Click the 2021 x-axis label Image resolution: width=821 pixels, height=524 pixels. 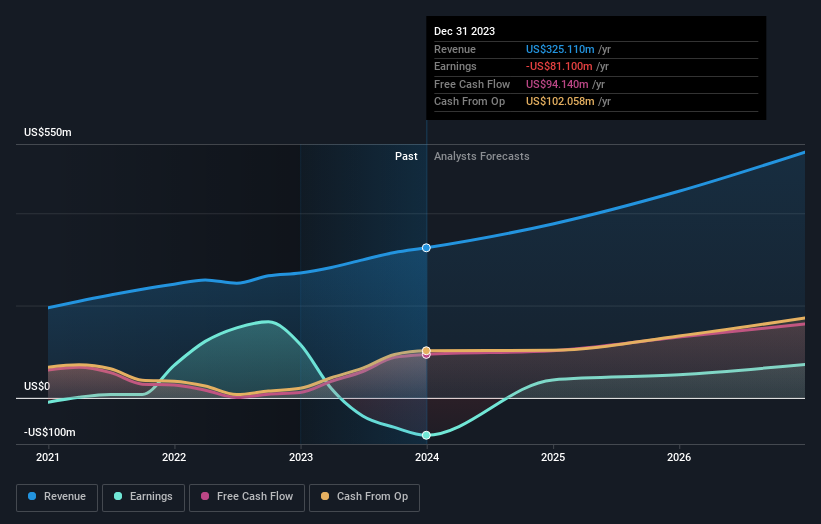coord(48,457)
